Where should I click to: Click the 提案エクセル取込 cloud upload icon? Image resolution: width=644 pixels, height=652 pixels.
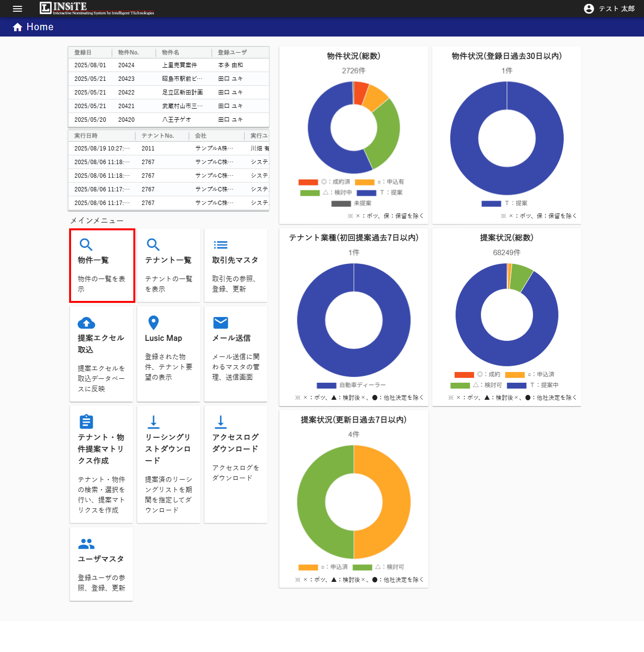[86, 323]
